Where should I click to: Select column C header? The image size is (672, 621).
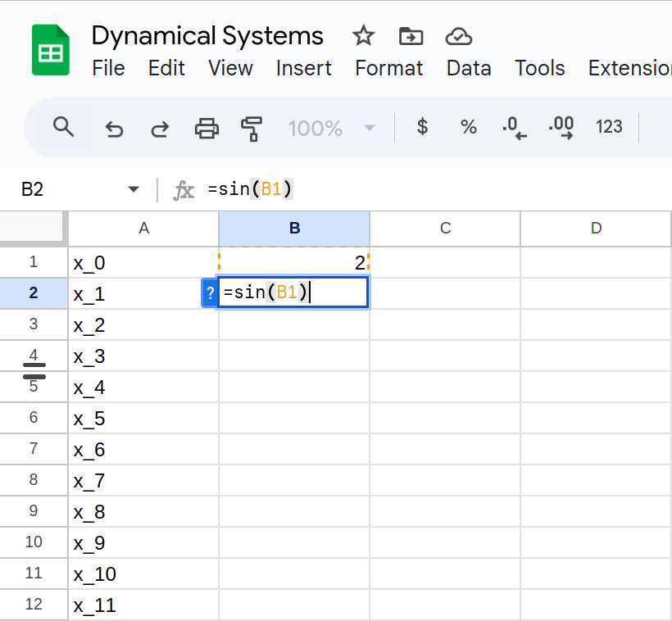coord(445,229)
